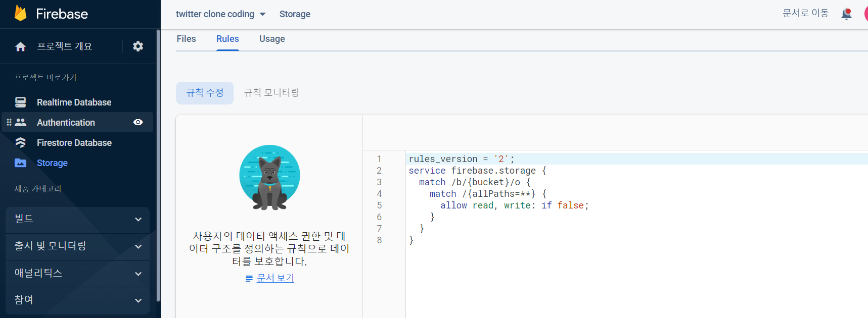Screen dimensions: 868x318
Task: Open Authentication from sidebar
Action: [x=66, y=123]
